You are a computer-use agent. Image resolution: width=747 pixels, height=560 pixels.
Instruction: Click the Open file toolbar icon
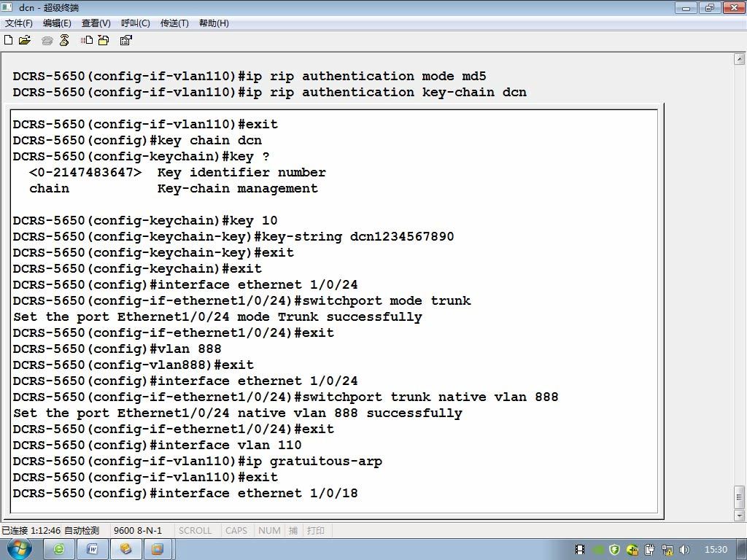[25, 41]
